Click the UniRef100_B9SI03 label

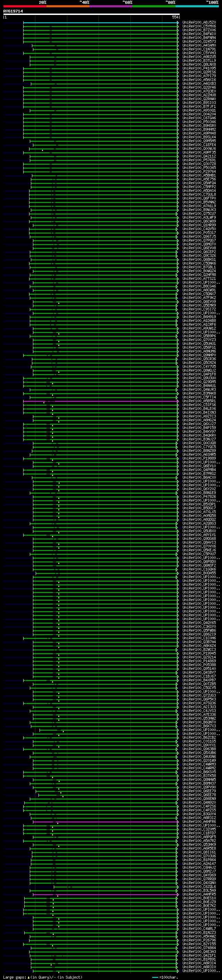coord(199,103)
